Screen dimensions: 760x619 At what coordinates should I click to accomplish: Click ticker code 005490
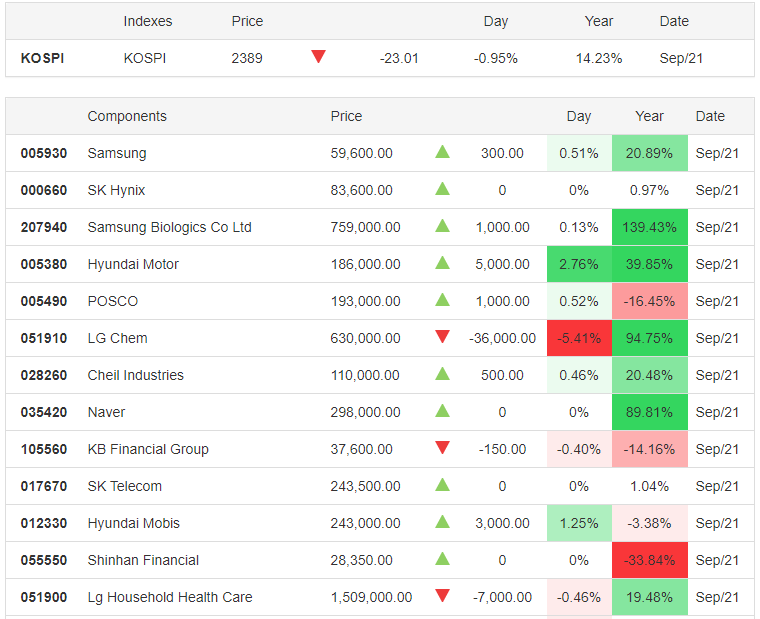[x=44, y=301]
